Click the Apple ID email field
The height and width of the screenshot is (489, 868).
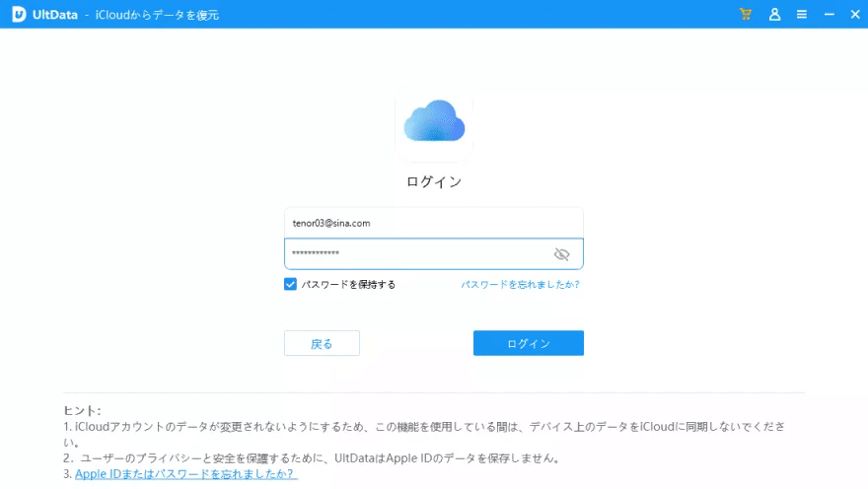(x=433, y=223)
